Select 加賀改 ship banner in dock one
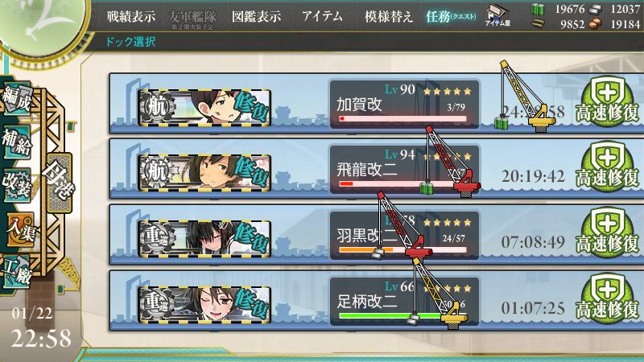Image resolution: width=644 pixels, height=362 pixels. [204, 107]
